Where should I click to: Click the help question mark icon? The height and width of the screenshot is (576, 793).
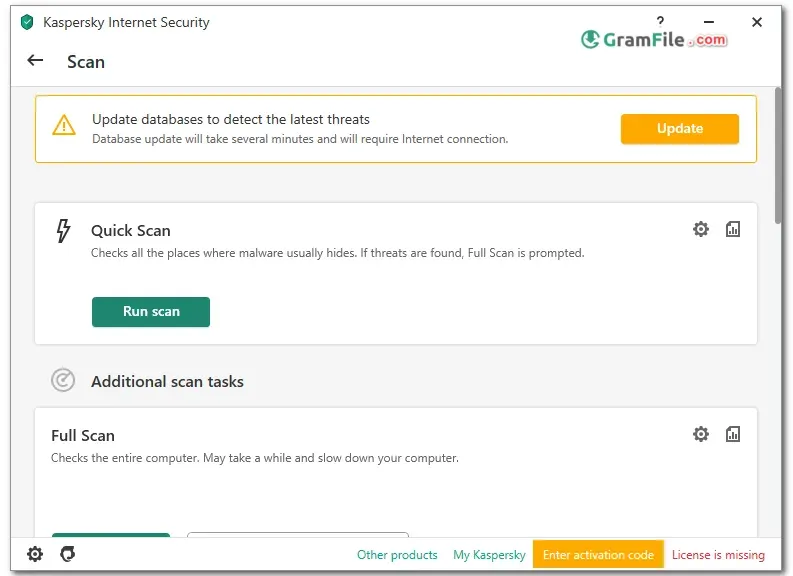point(660,21)
